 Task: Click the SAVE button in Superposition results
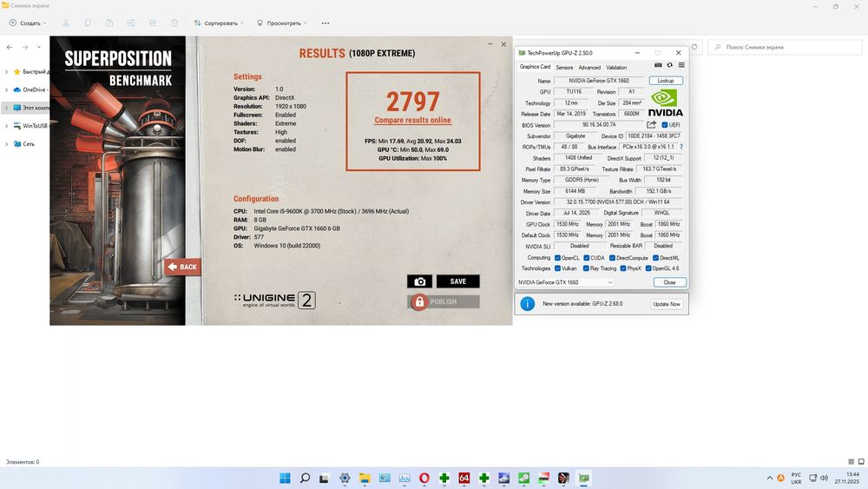click(x=457, y=281)
